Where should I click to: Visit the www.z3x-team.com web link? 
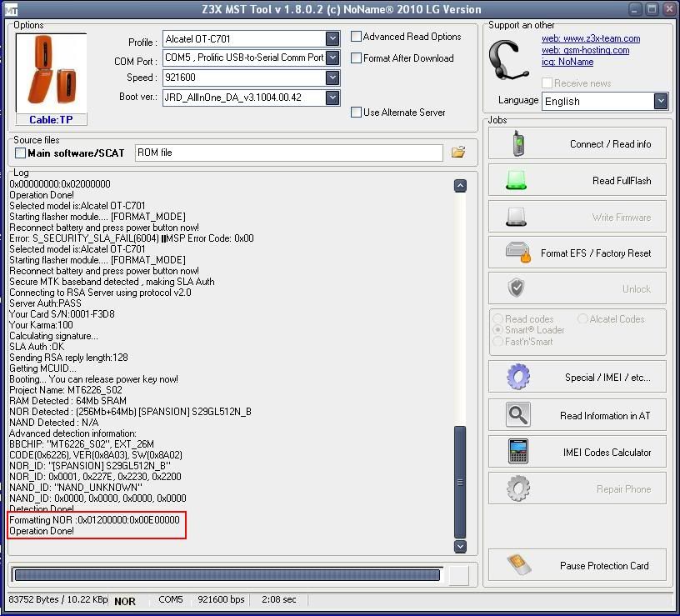tap(591, 38)
